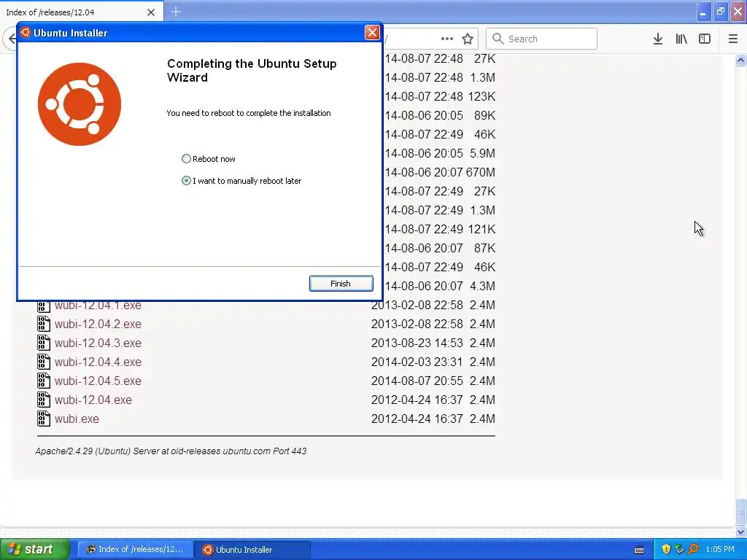Select the Reboot now radio option
This screenshot has height=560, width=747.
[186, 158]
